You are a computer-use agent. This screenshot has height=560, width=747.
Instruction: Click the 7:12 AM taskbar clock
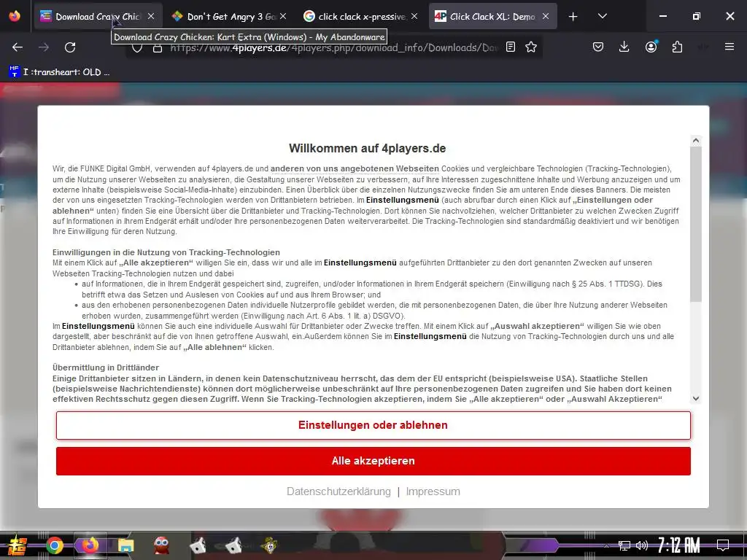pos(679,545)
